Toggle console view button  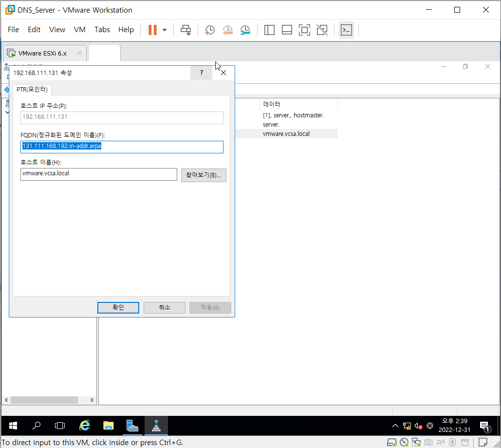[346, 30]
